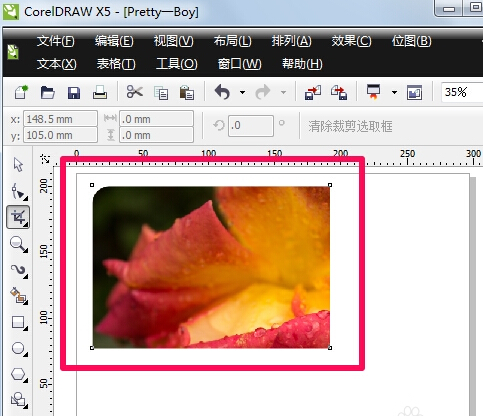The width and height of the screenshot is (483, 416).
Task: Click the x position field 148.5 mm
Action: pyautogui.click(x=60, y=119)
